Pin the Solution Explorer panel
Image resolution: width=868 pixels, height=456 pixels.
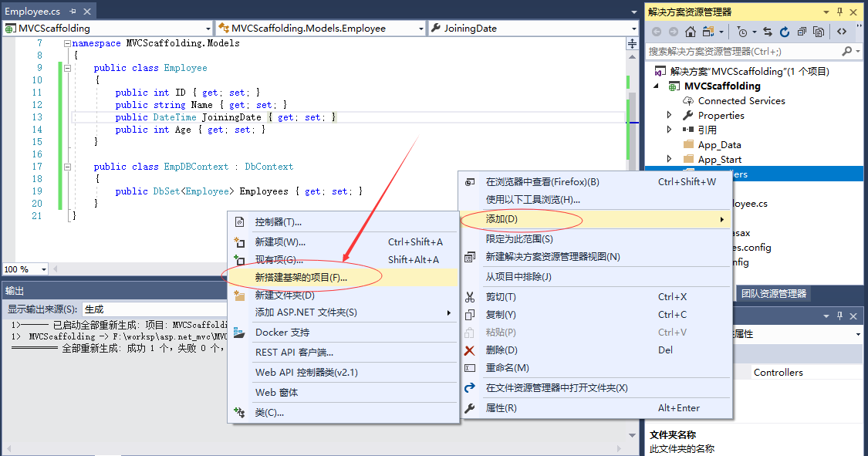[839, 12]
